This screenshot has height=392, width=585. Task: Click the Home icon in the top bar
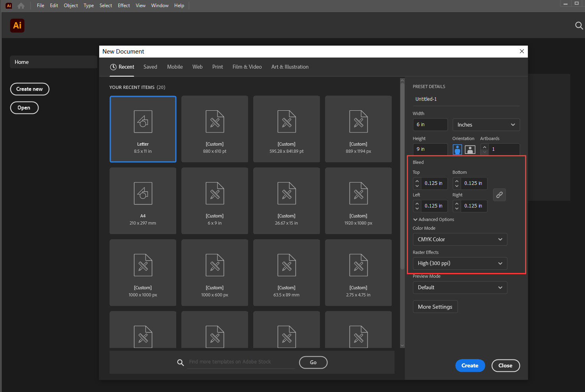21,6
